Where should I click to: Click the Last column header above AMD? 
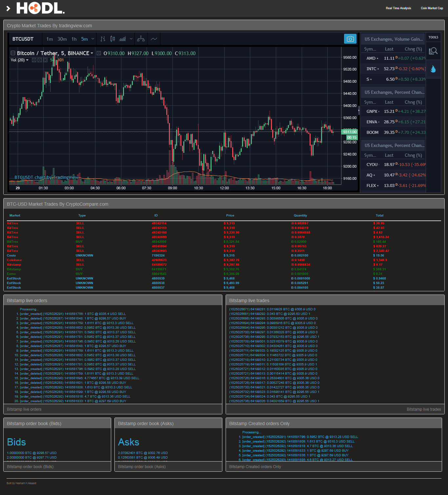[x=389, y=49]
